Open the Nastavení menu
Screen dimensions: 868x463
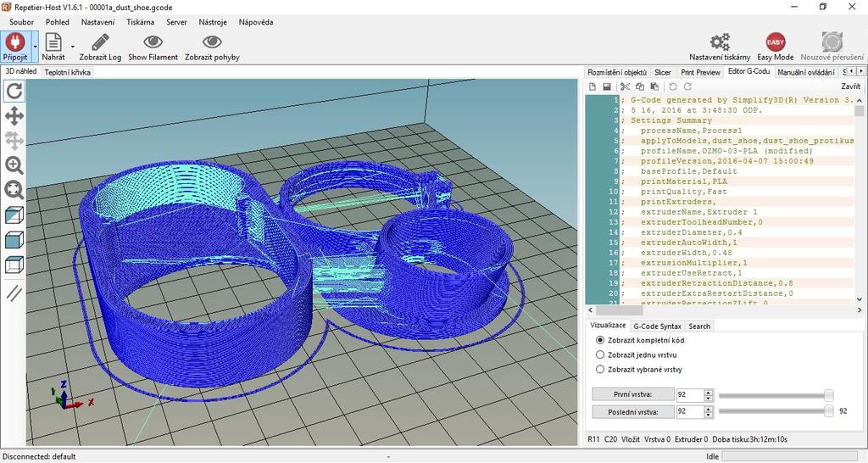click(x=98, y=22)
